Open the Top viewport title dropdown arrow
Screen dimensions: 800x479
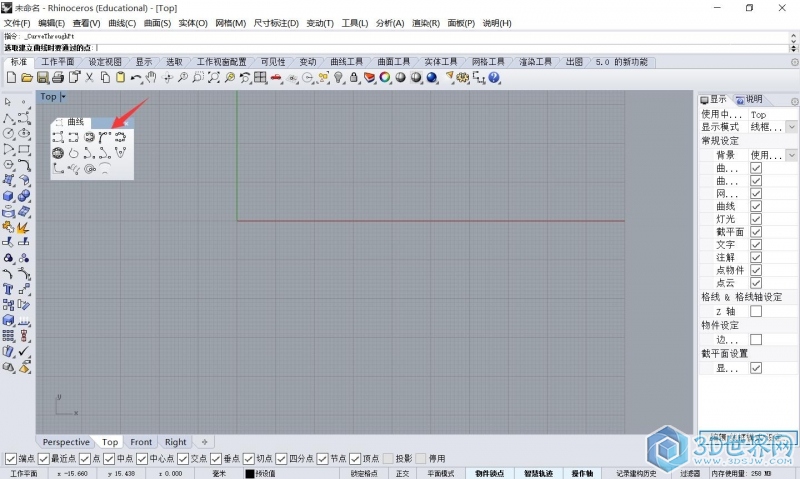pyautogui.click(x=63, y=96)
